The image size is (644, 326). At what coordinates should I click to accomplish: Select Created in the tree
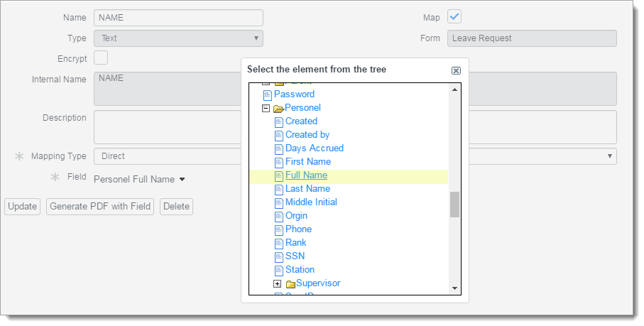tap(301, 121)
